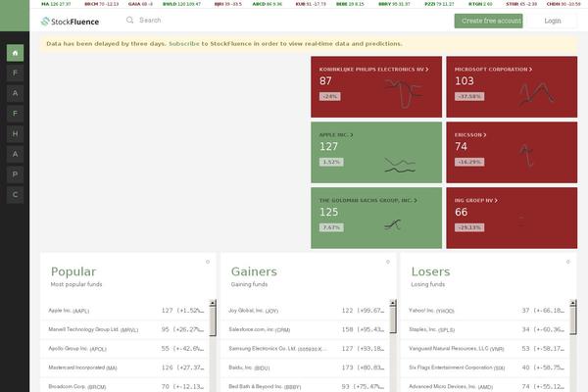Screen dimensions: 588x392
Task: Click the BBRY ticker in the top bar
Action: pyautogui.click(x=394, y=4)
